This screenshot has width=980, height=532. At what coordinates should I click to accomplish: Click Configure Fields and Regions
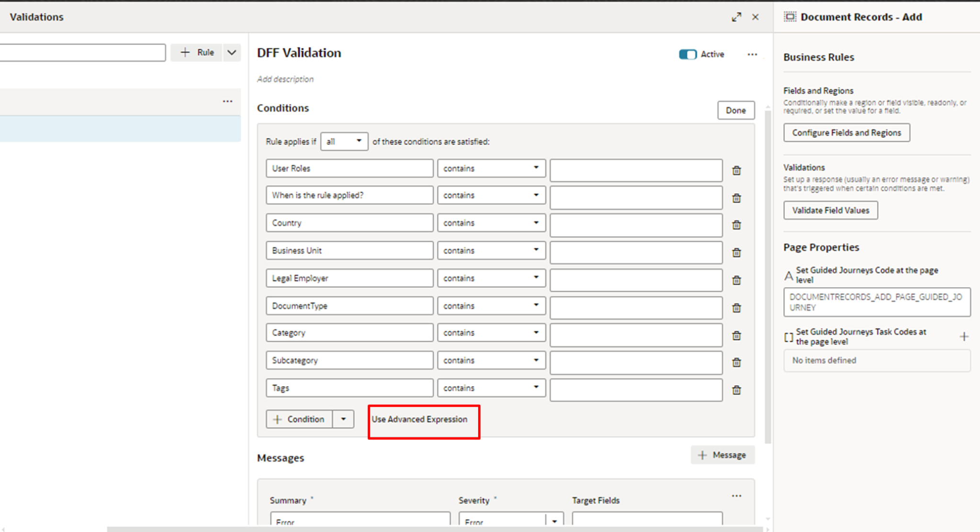(x=846, y=133)
